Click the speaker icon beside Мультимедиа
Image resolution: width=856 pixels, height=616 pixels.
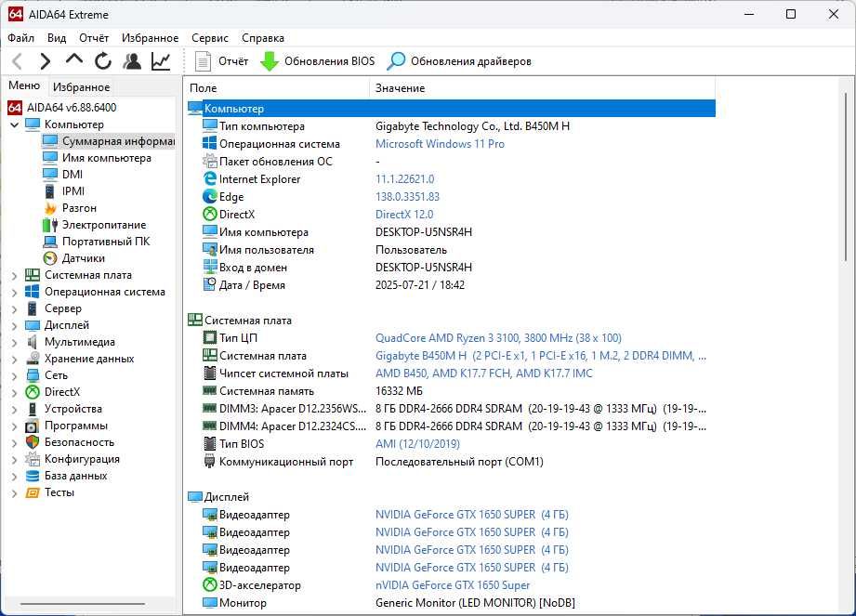click(x=33, y=342)
